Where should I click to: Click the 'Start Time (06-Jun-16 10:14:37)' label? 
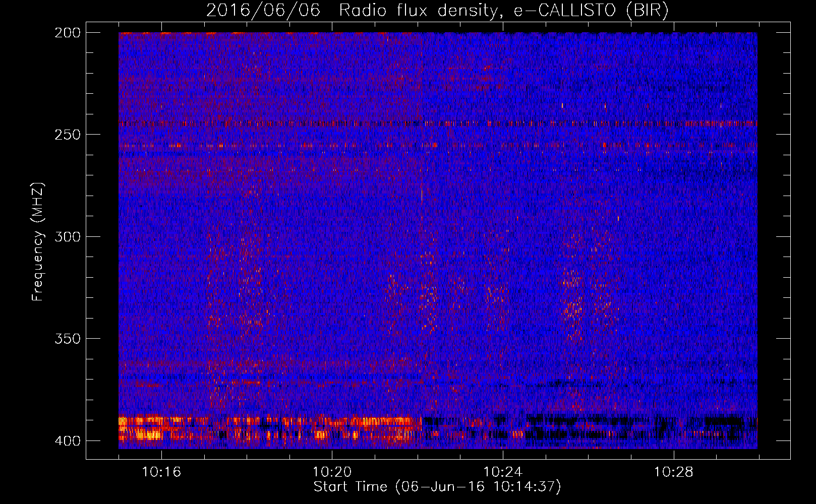point(437,487)
